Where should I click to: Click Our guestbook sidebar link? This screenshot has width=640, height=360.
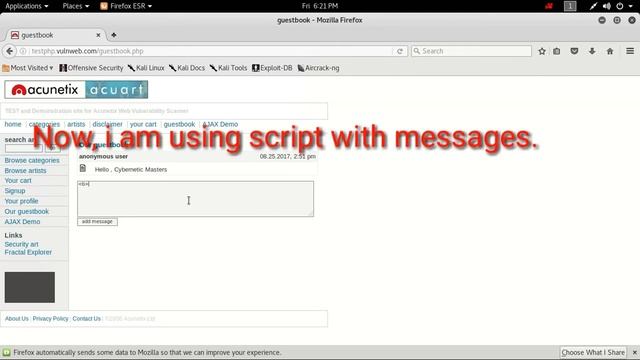pyautogui.click(x=27, y=211)
